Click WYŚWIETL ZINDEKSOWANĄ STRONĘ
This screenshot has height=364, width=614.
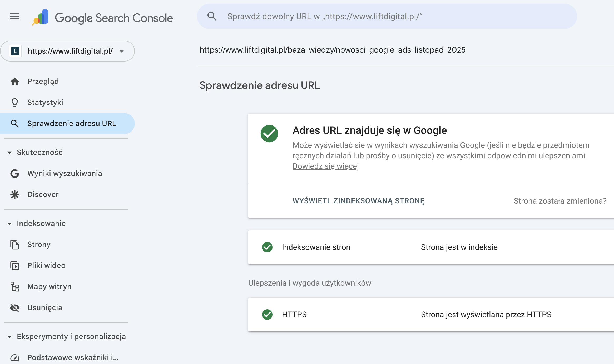[x=358, y=201]
